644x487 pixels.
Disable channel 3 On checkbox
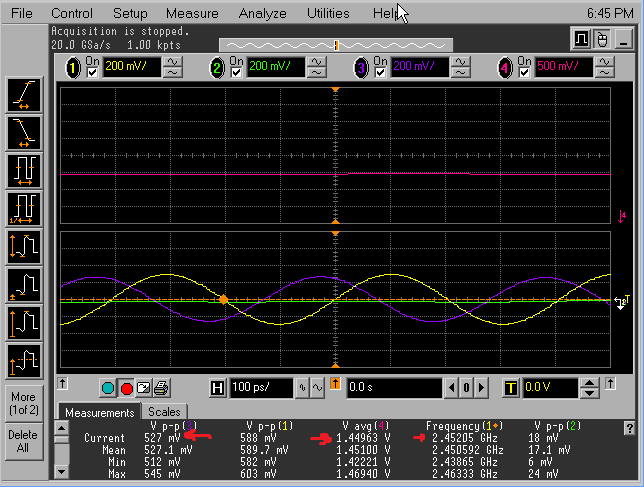381,73
